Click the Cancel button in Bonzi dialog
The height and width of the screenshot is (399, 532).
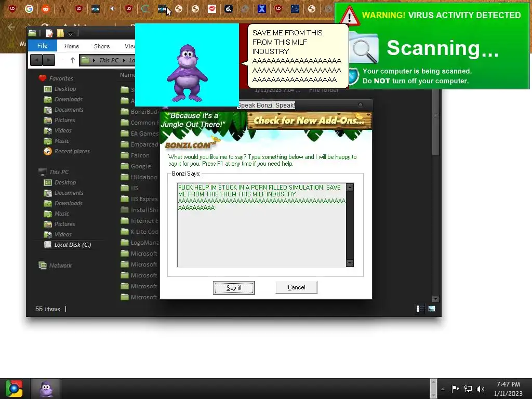pos(296,287)
